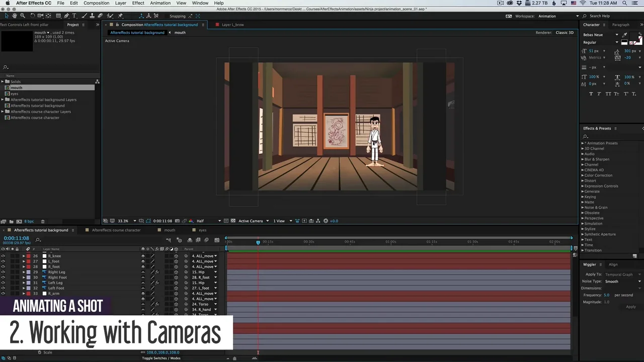Screen dimensions: 644x362
Task: Click the 8 bpc color depth button
Action: 29,221
